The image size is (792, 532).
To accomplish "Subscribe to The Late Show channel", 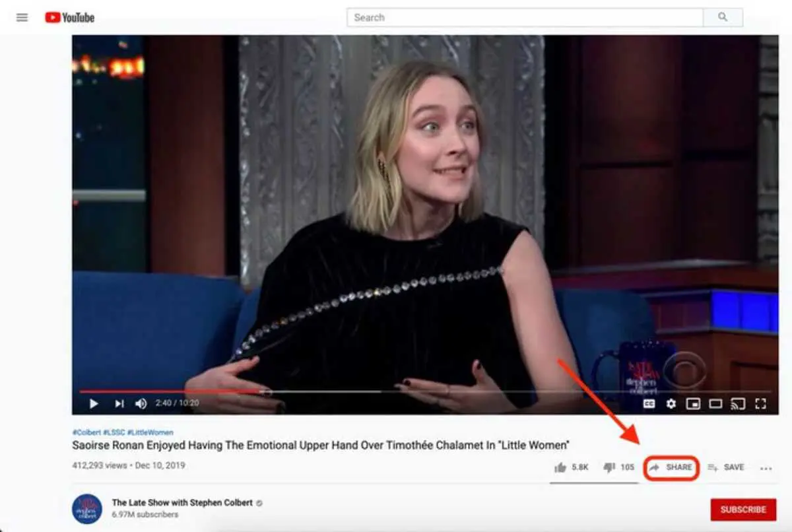I will [x=743, y=510].
